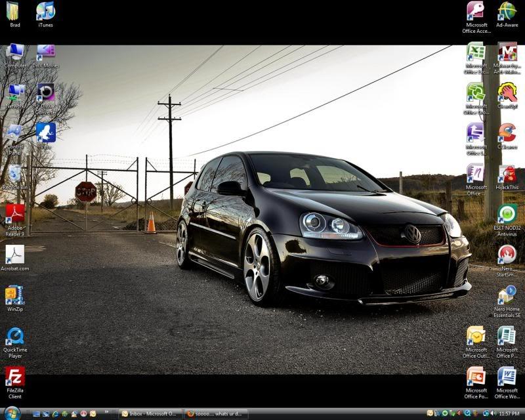Launch Adobe Reader 9 from the desktop
The width and height of the screenshot is (525, 420).
pyautogui.click(x=14, y=220)
